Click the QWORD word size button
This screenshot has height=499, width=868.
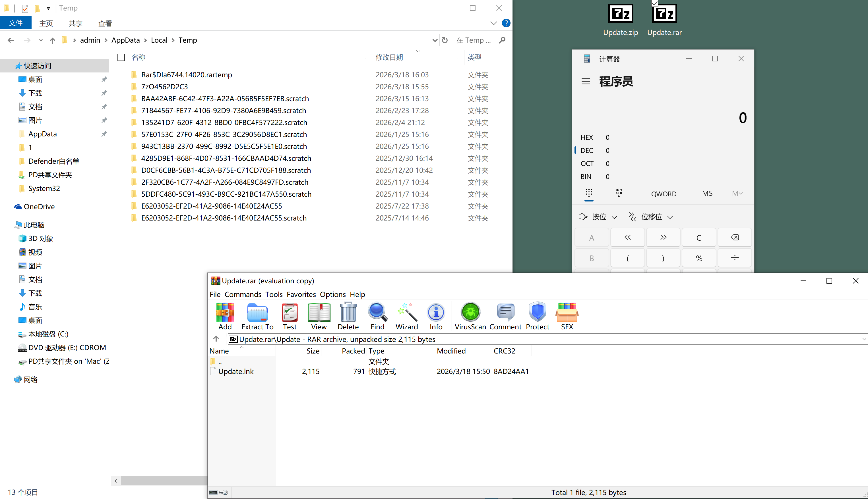(x=664, y=194)
